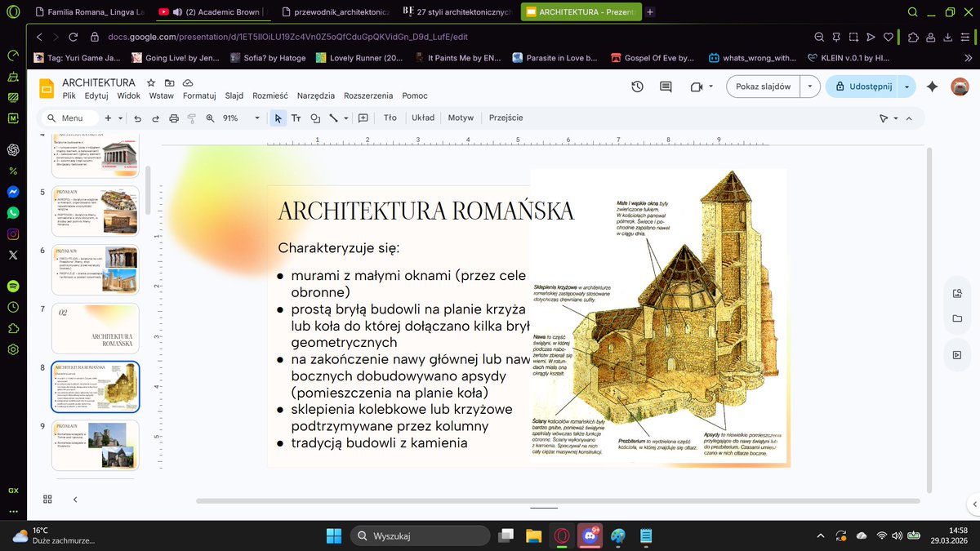Open Instagram in Opera sidebar
Image resolution: width=980 pixels, height=551 pixels.
pos(13,234)
